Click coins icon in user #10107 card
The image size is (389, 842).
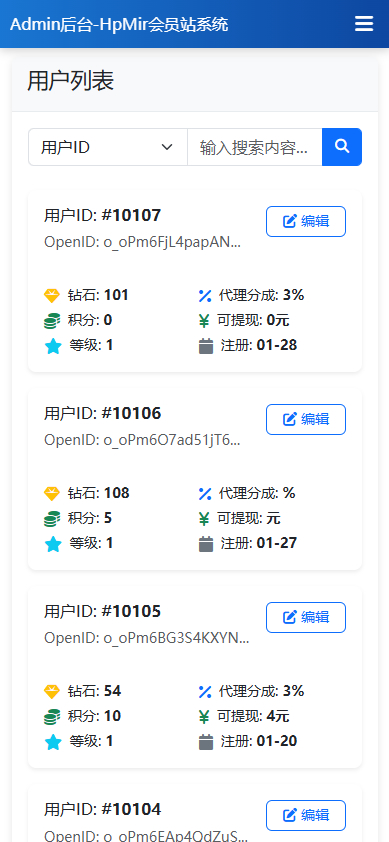coord(52,321)
